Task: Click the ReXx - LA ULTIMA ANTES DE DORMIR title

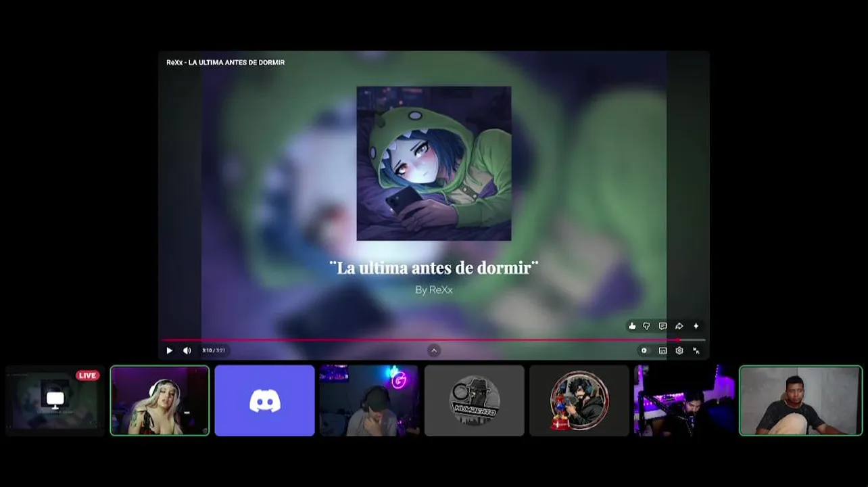Action: 225,62
